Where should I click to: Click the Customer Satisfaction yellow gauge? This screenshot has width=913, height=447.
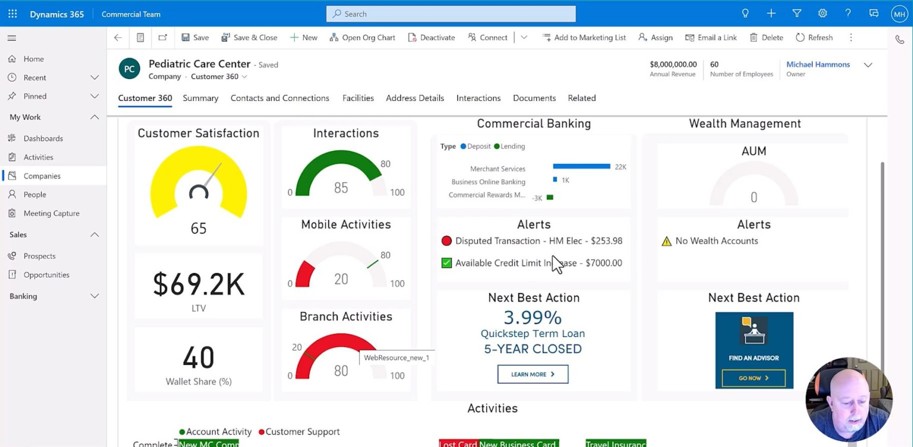pyautogui.click(x=199, y=182)
